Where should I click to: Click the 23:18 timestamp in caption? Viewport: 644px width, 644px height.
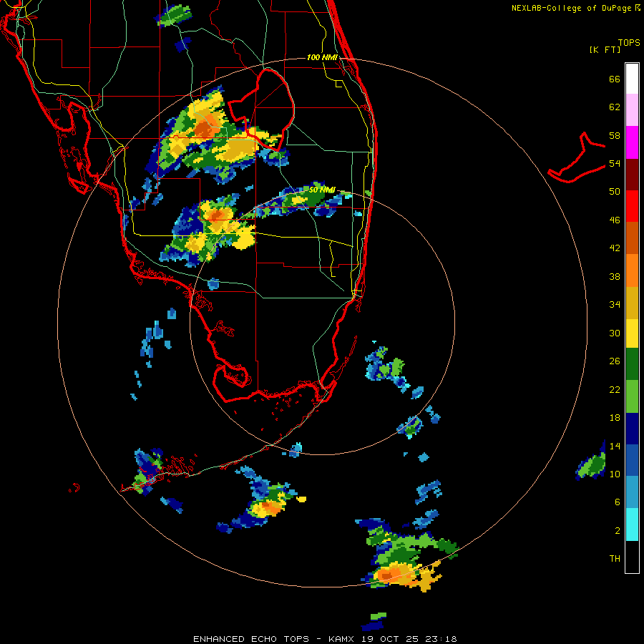coord(440,639)
